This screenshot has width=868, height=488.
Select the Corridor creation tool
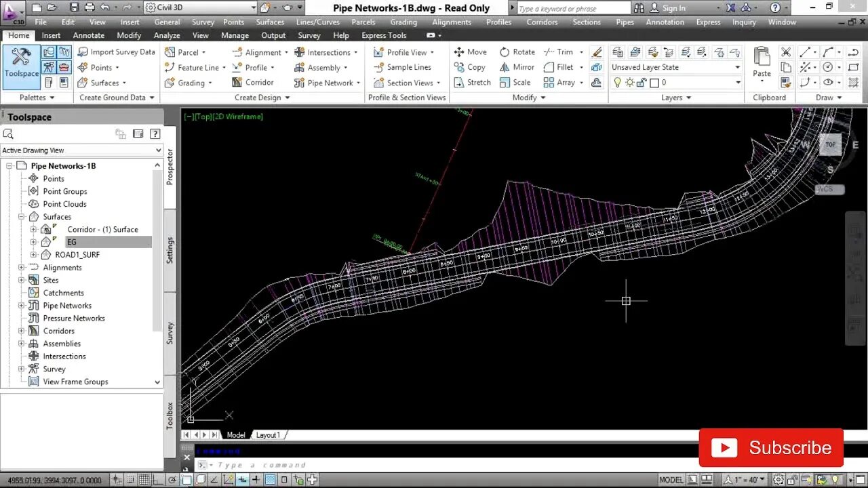tap(252, 83)
